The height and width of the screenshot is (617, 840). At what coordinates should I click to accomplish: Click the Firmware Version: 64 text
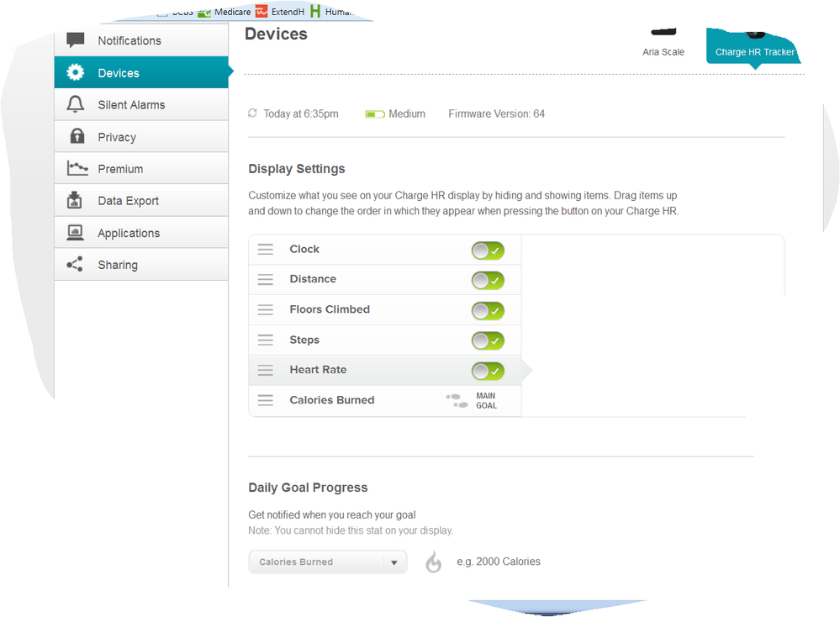(497, 113)
